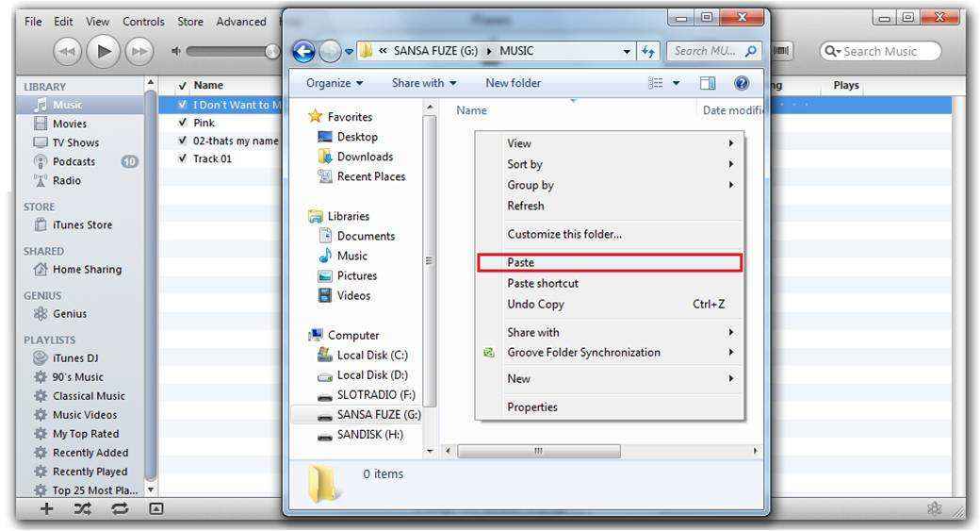Toggle repeat in iTunes bottom bar
This screenshot has height=531, width=980.
pyautogui.click(x=120, y=508)
